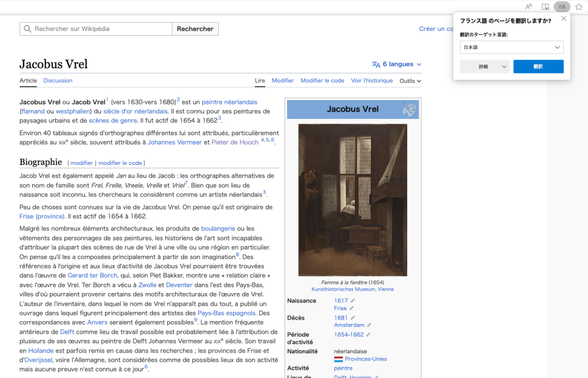Expand the 詳細 options dropdown
Screen dimensions: 588x378
pyautogui.click(x=485, y=67)
